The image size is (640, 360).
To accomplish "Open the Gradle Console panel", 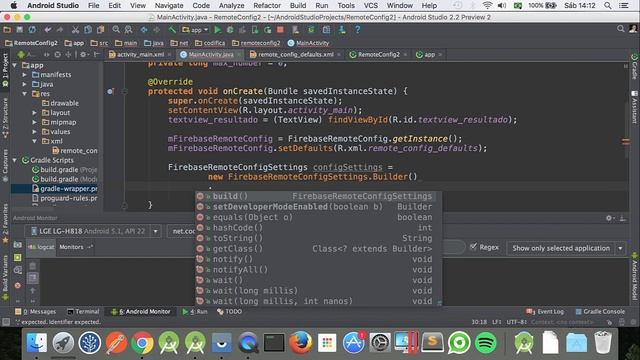I will [600, 311].
